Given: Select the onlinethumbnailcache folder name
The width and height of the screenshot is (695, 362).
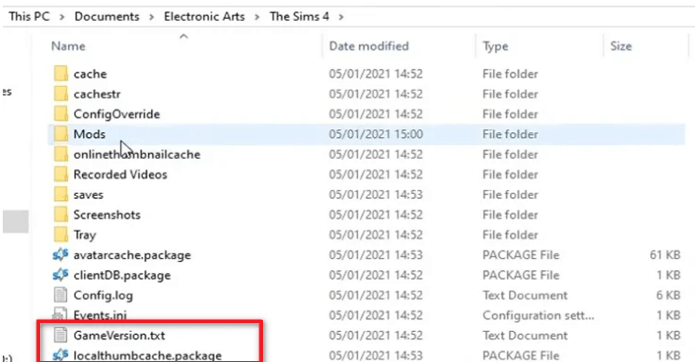Looking at the screenshot, I should tap(137, 154).
